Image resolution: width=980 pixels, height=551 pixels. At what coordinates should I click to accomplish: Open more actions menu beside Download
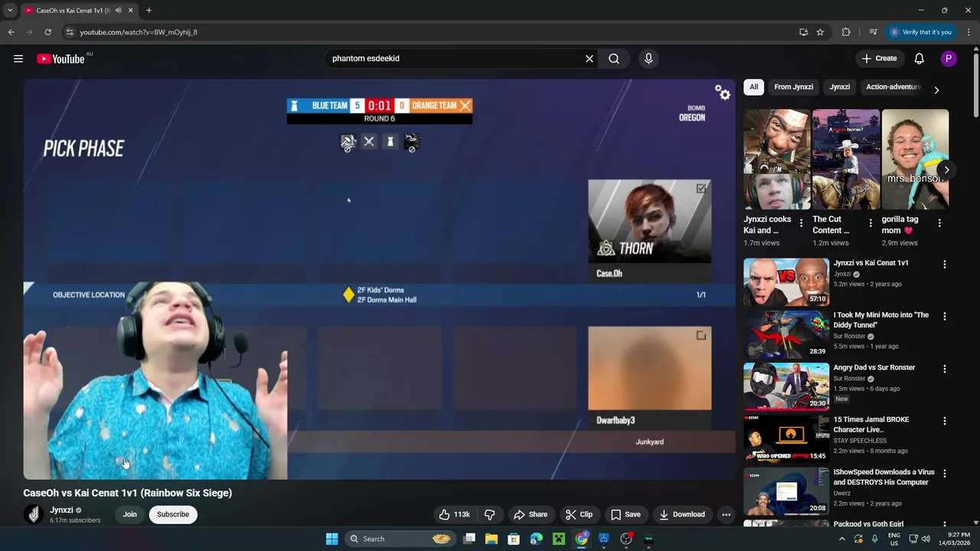pyautogui.click(x=727, y=514)
